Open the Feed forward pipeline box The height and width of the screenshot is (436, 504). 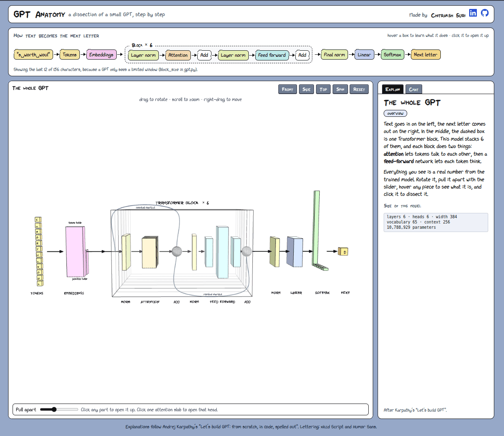[272, 55]
